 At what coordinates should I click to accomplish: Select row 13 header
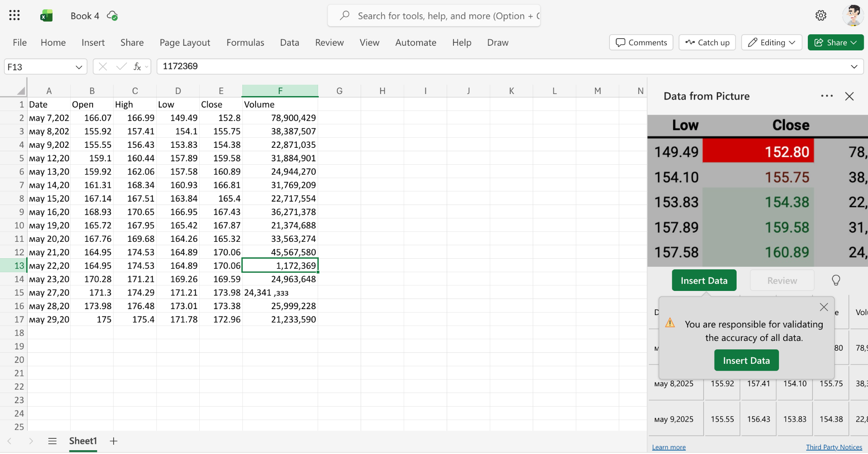tap(14, 266)
